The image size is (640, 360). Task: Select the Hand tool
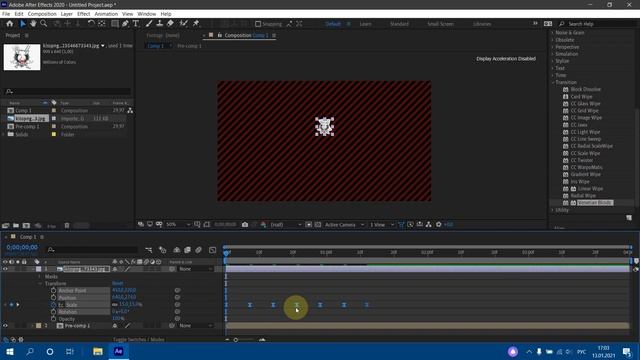coord(33,24)
